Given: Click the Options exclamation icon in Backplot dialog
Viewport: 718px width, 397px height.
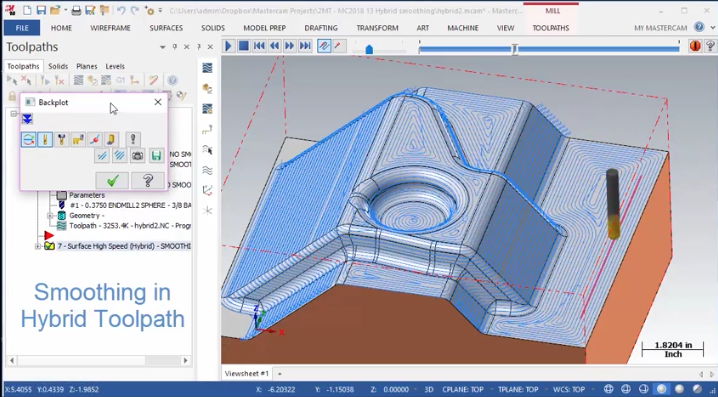Looking at the screenshot, I should click(x=133, y=140).
